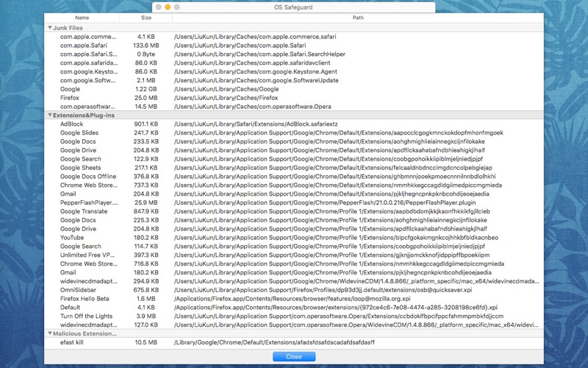Select the widevinecdmadapt 294.9 KB row
This screenshot has width=588, height=368.
click(x=293, y=281)
